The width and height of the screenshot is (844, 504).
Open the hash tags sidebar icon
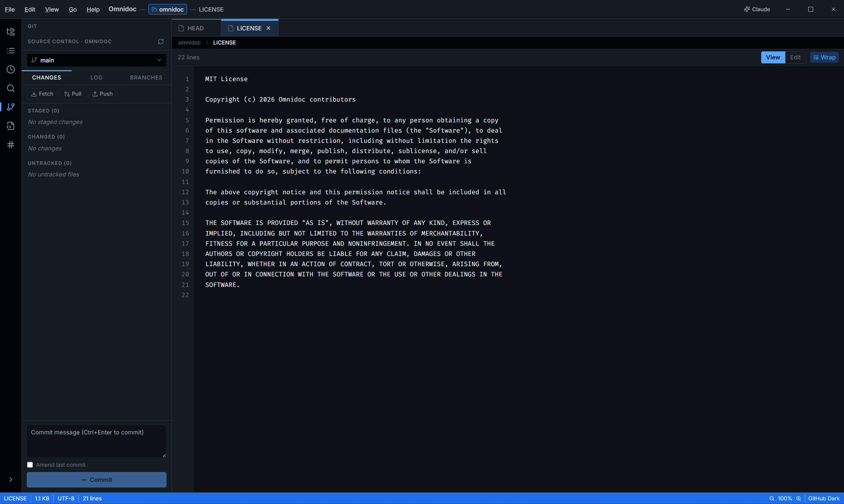[x=11, y=145]
